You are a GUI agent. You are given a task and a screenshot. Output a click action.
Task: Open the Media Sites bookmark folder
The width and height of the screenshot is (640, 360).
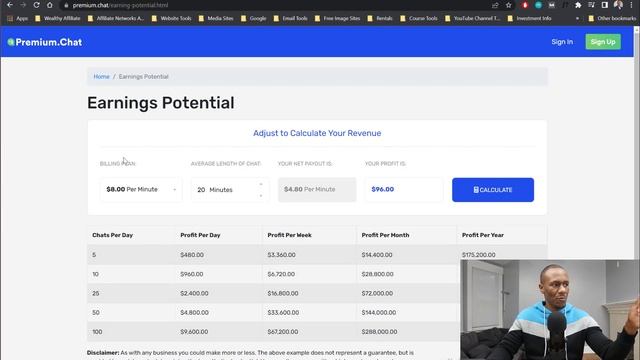(x=216, y=18)
